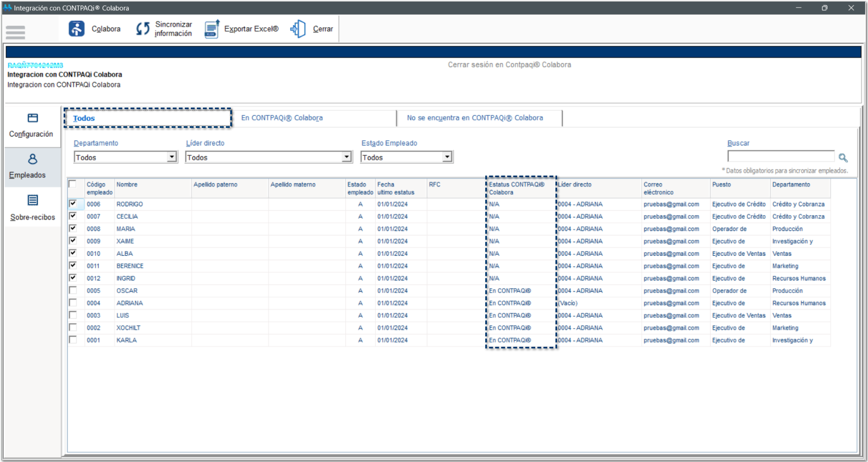This screenshot has width=868, height=462.
Task: Expand the Departamento dropdown
Action: pos(172,157)
